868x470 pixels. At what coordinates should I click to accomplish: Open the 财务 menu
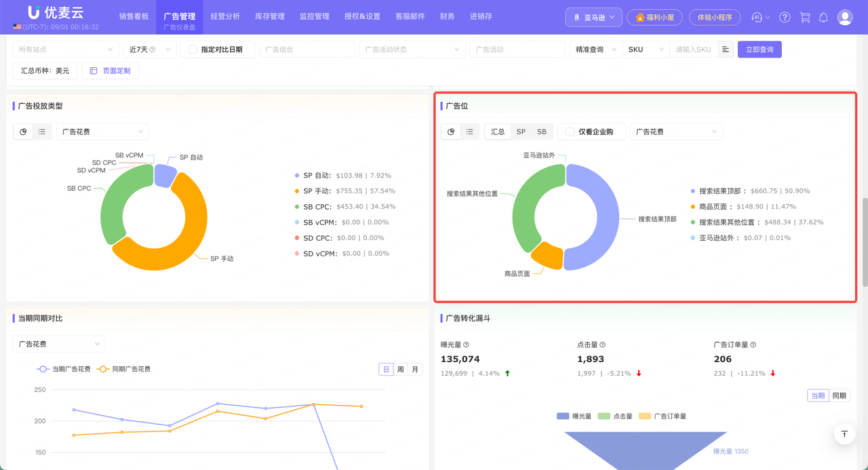(448, 16)
